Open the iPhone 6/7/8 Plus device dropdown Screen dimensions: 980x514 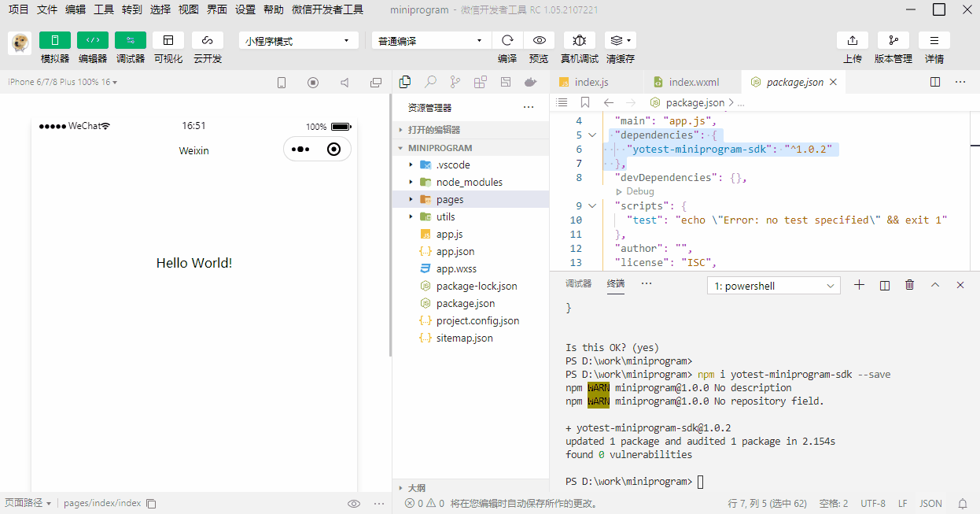[63, 82]
